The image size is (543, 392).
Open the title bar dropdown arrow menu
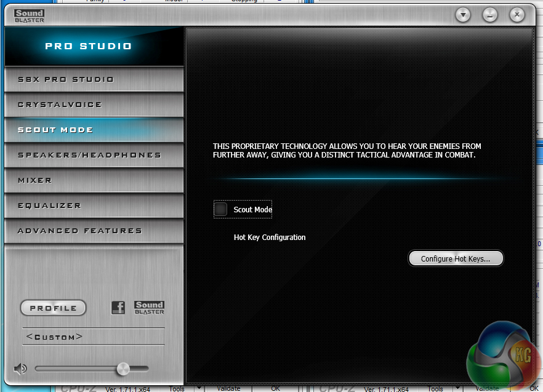[463, 15]
